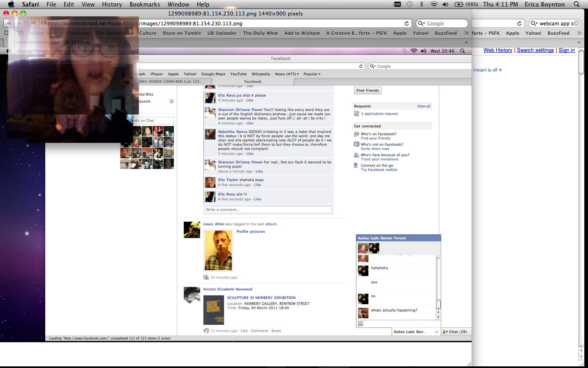Image resolution: width=588 pixels, height=368 pixels.
Task: Open the Show All Bookmarks book icon
Action: 7,33
